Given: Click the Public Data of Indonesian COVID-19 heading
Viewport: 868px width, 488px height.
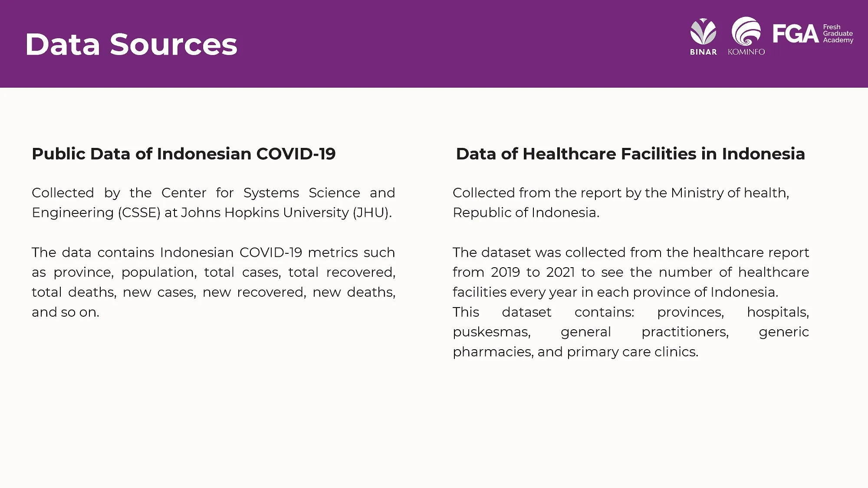Looking at the screenshot, I should (x=184, y=154).
